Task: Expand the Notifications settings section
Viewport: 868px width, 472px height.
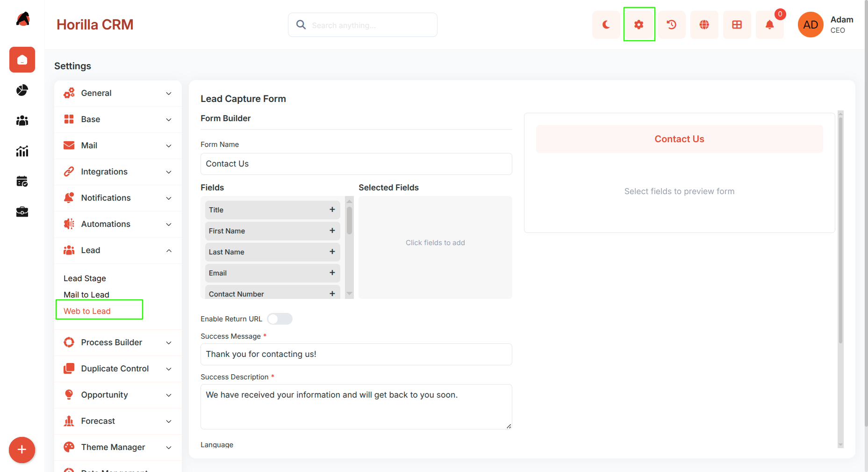Action: pyautogui.click(x=118, y=198)
